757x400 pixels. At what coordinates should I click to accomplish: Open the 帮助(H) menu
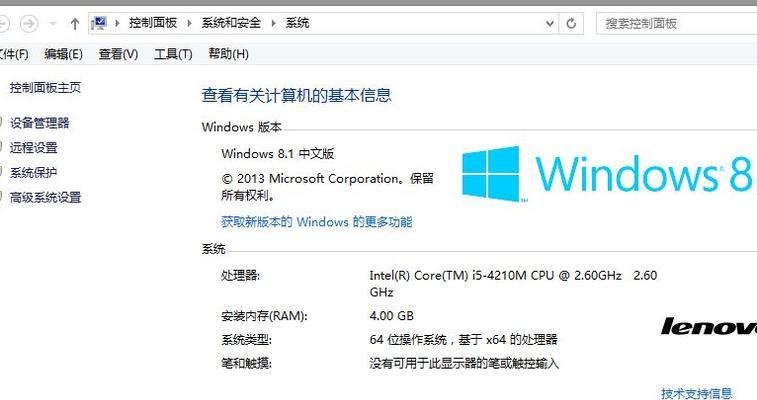228,54
